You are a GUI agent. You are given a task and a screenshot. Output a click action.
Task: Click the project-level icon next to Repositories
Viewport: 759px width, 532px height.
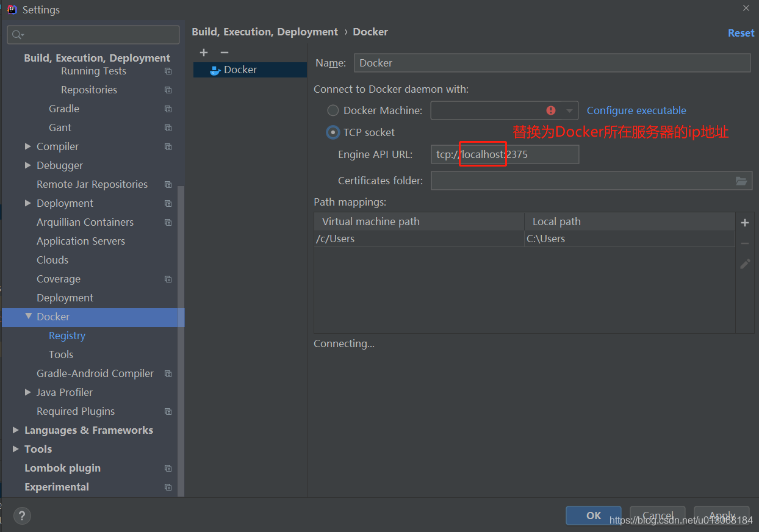(x=168, y=90)
